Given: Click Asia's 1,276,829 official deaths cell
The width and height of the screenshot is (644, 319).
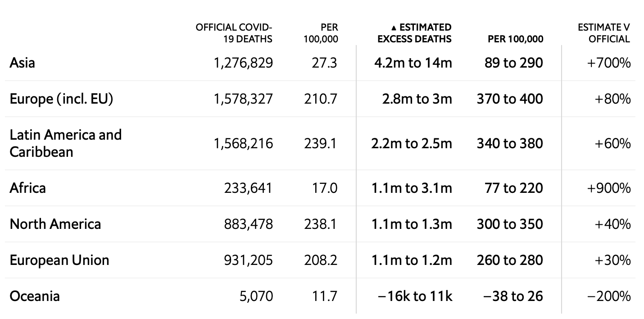Looking at the screenshot, I should pyautogui.click(x=242, y=63).
